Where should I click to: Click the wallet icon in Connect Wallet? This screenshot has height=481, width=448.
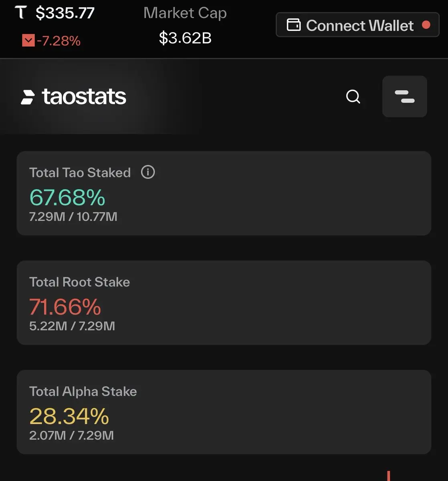pos(294,25)
